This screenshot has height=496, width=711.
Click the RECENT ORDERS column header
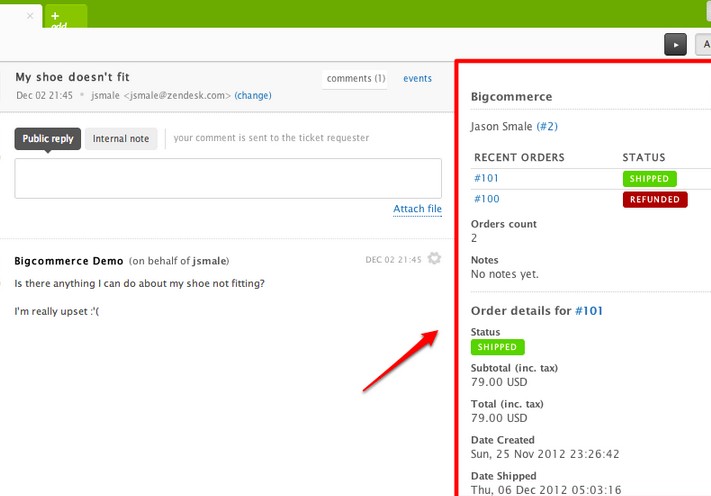pyautogui.click(x=519, y=157)
